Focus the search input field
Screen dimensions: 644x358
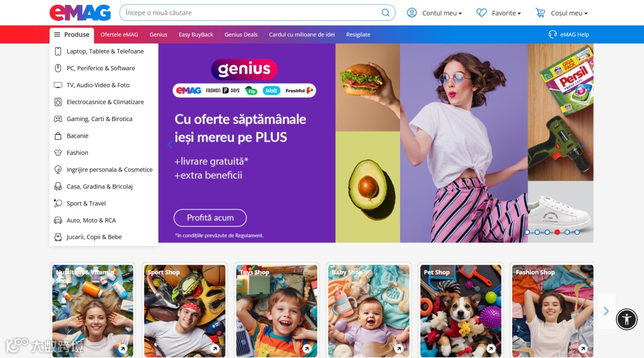(x=250, y=13)
